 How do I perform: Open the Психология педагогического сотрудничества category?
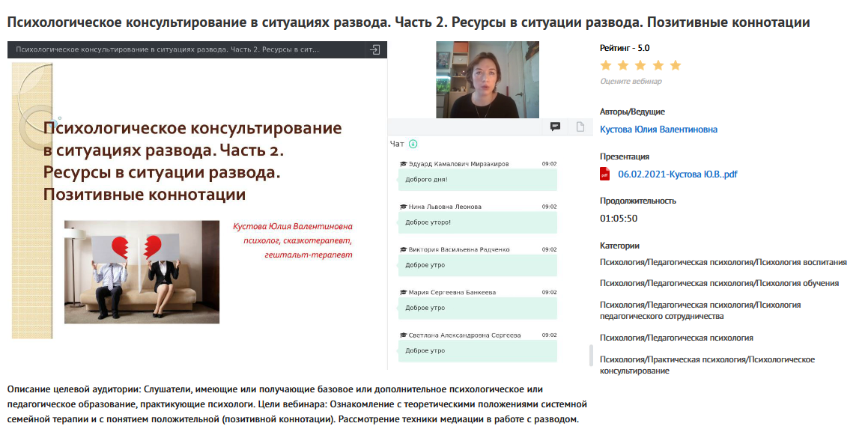tap(700, 310)
